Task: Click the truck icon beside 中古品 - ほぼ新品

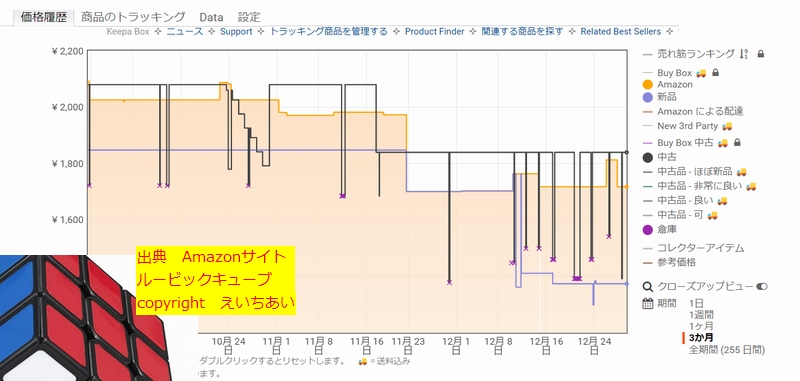Action: click(x=741, y=172)
